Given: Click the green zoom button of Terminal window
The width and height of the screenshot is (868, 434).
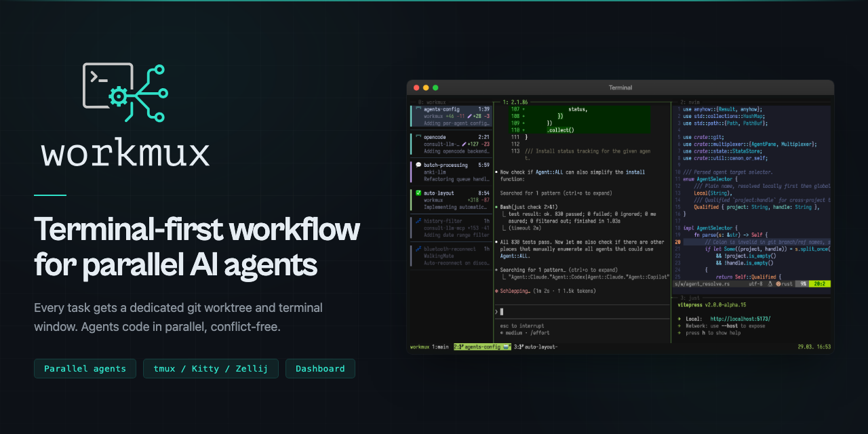Looking at the screenshot, I should coord(435,87).
